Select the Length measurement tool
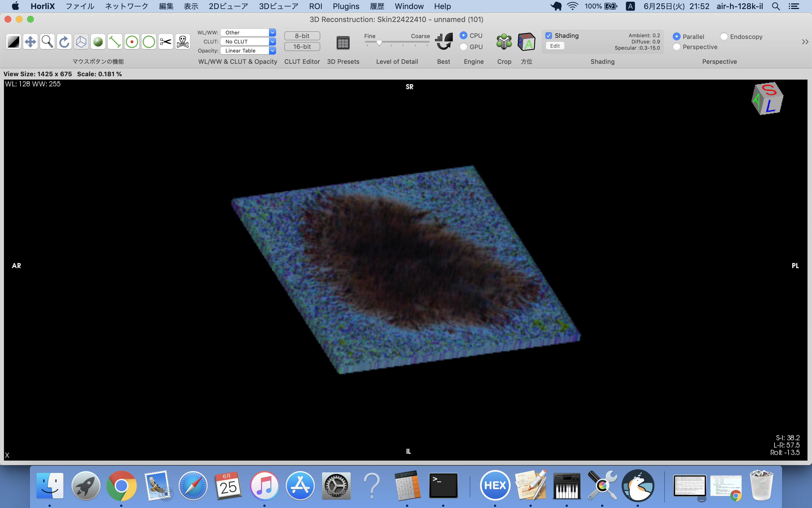The width and height of the screenshot is (812, 508). point(115,42)
